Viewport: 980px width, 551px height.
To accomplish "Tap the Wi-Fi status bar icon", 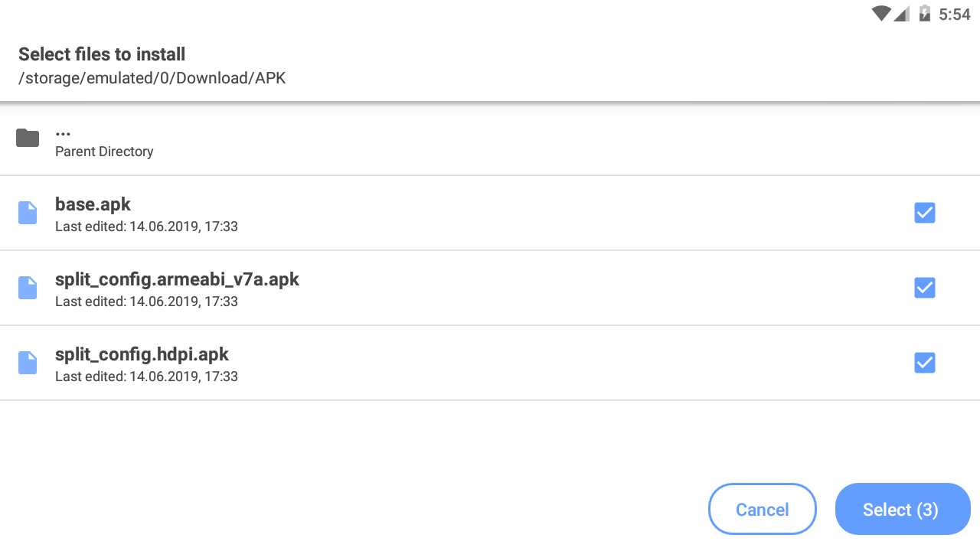I will click(881, 14).
